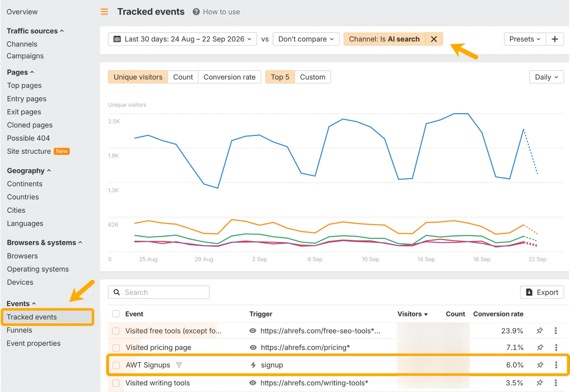570x392 pixels.
Task: Open the Don't compare dropdown
Action: (306, 39)
